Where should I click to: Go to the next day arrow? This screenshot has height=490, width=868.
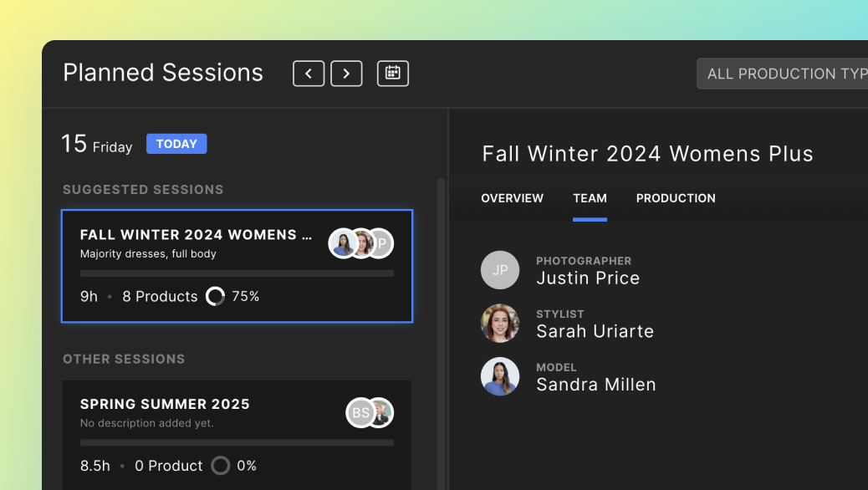point(346,74)
